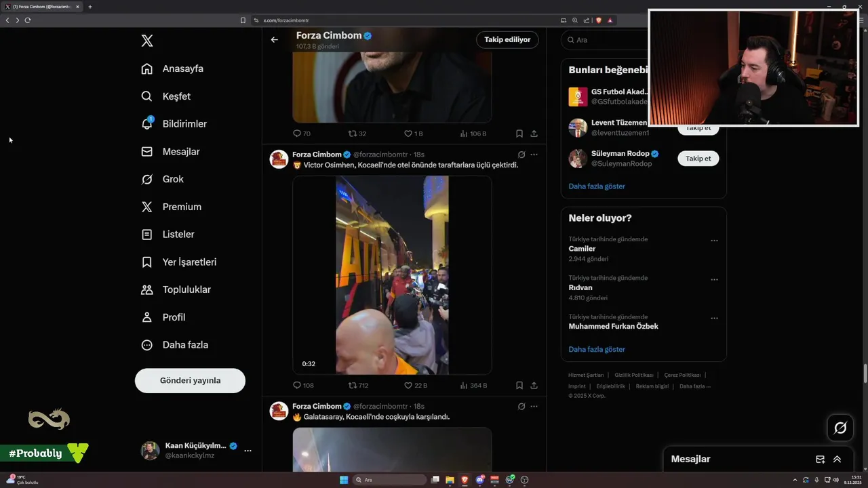The image size is (868, 488).
Task: Open the Camiler trending topic
Action: click(582, 249)
